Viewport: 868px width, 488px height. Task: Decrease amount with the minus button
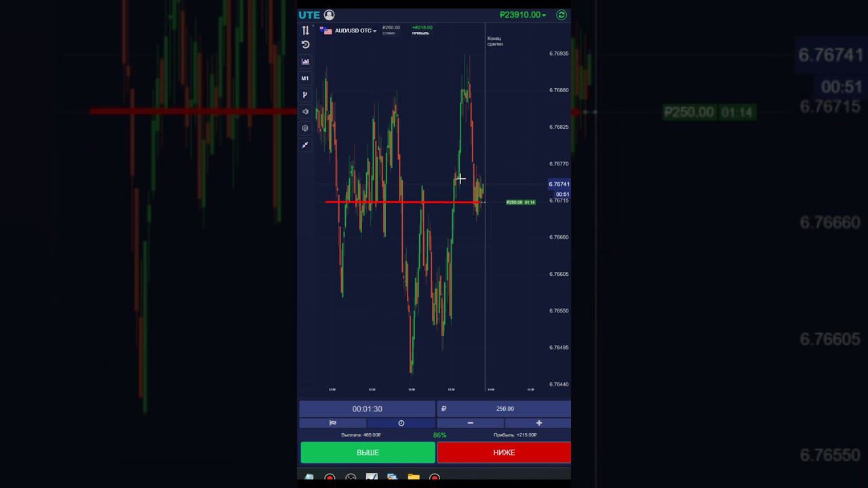coord(471,423)
